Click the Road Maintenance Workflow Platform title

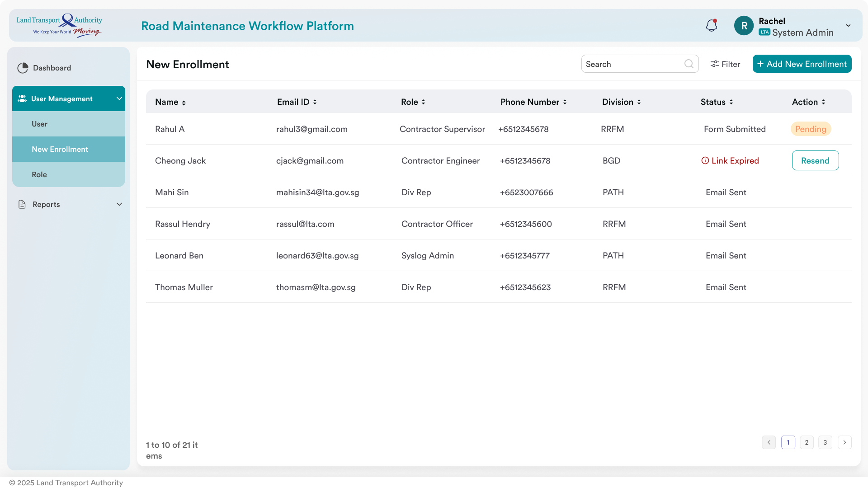[247, 26]
